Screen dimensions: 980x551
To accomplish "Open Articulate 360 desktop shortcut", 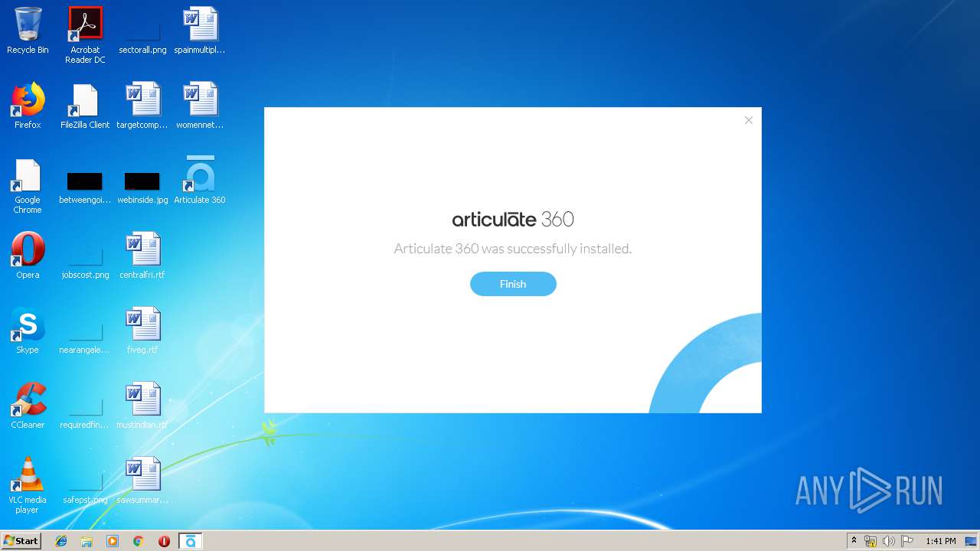I will [200, 181].
